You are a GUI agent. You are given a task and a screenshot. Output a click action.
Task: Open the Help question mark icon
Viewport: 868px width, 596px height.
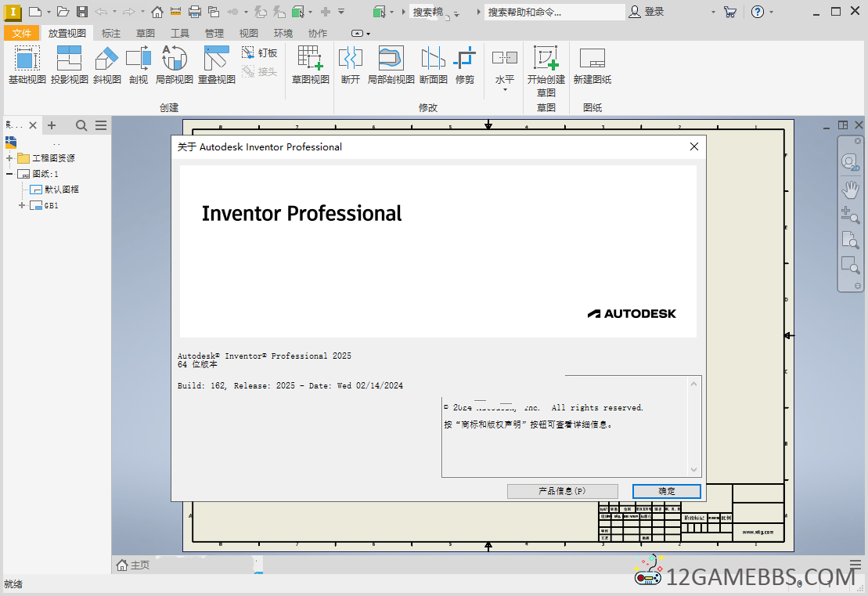pyautogui.click(x=758, y=12)
